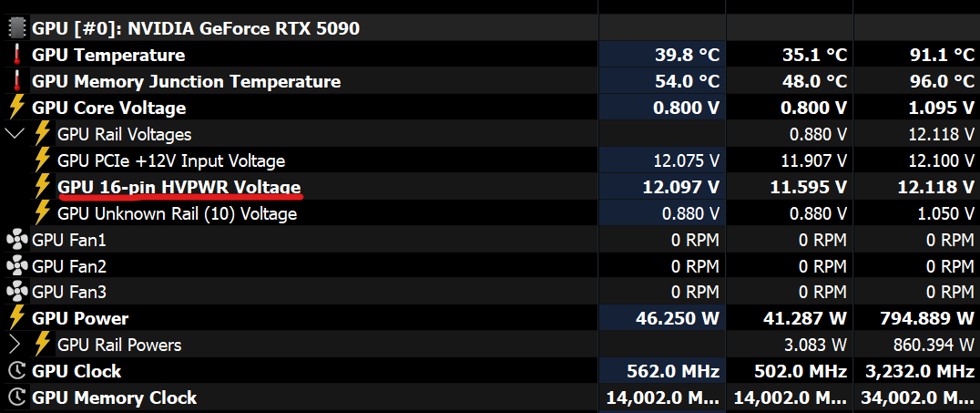
Task: Click the GPU chip icon beside RTX 5090
Action: coord(16,28)
